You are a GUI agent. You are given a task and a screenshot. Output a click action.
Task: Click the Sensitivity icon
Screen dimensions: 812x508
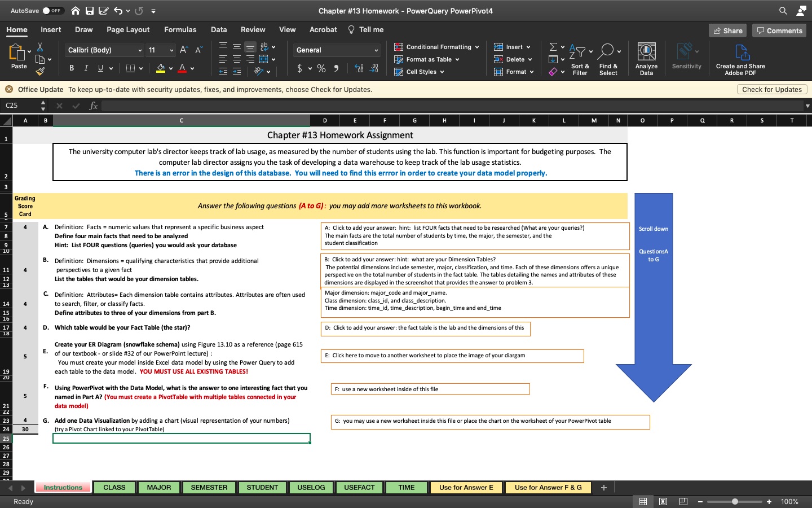686,55
